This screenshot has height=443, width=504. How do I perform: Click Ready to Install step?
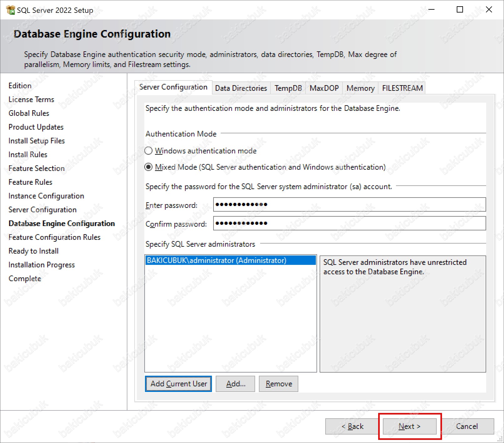click(x=33, y=251)
